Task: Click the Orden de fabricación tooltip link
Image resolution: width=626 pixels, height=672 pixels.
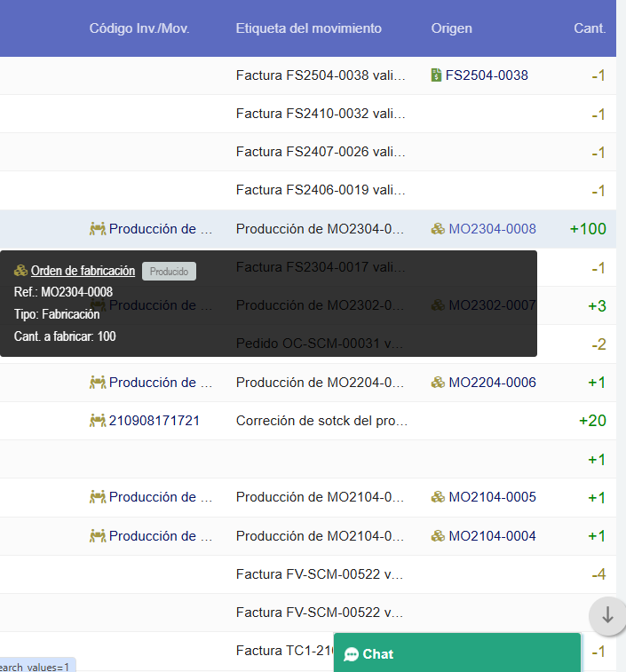Action: [83, 271]
